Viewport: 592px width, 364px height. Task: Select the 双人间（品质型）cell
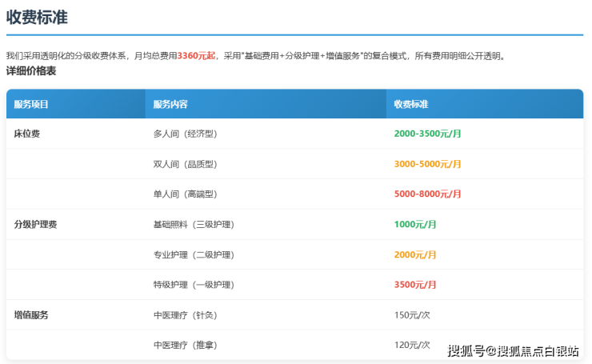pos(185,164)
